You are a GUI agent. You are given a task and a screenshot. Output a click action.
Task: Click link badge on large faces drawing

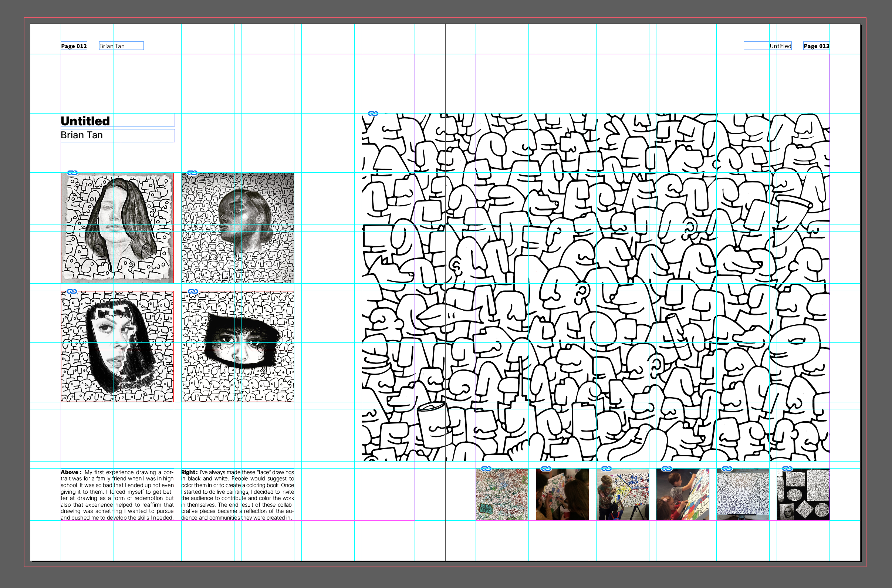(x=373, y=113)
